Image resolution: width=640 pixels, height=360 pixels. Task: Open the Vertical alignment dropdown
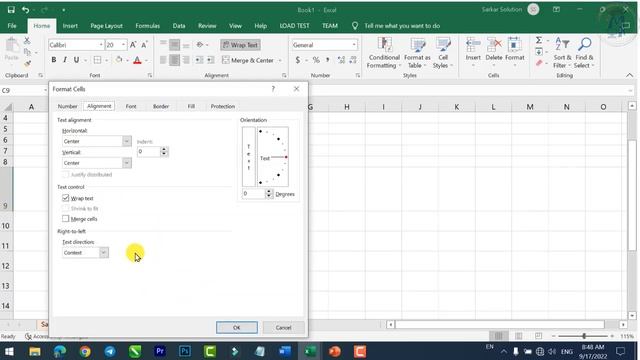pyautogui.click(x=127, y=163)
